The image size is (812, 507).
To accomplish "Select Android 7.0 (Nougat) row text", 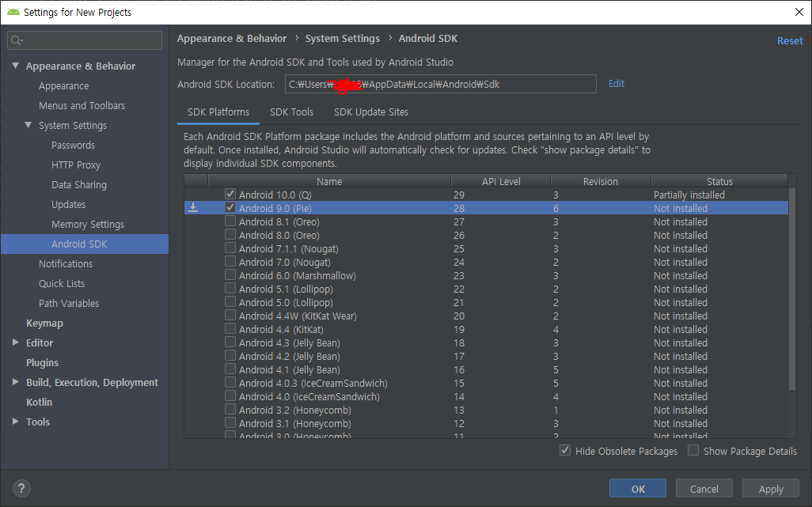I will [284, 263].
